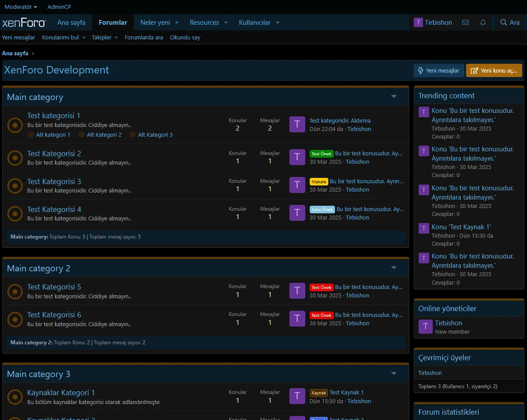The height and width of the screenshot is (420, 527).
Task: Open the alerts bell icon
Action: [483, 23]
